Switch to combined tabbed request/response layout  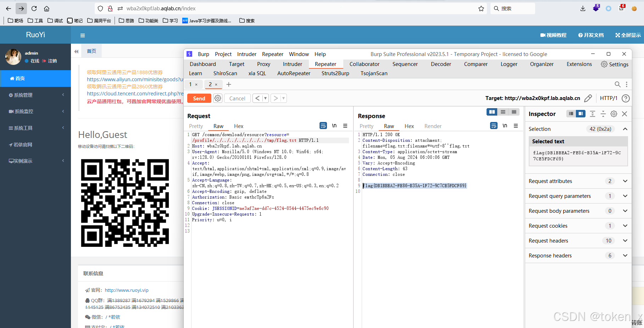[514, 112]
